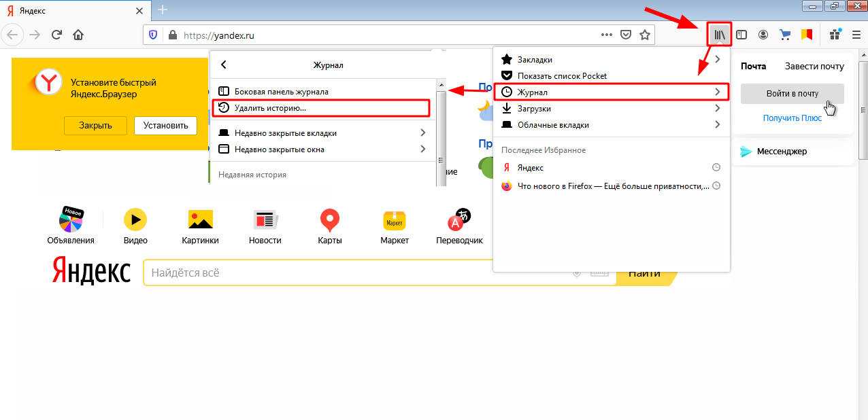Image resolution: width=868 pixels, height=420 pixels.
Task: Click the bookmark star in address bar
Action: (x=645, y=35)
